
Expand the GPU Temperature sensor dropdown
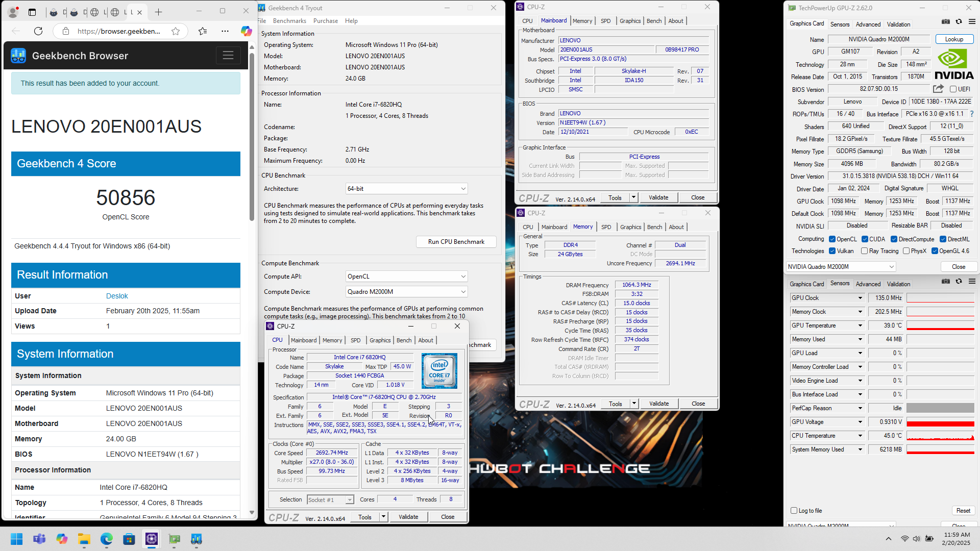[x=860, y=325]
